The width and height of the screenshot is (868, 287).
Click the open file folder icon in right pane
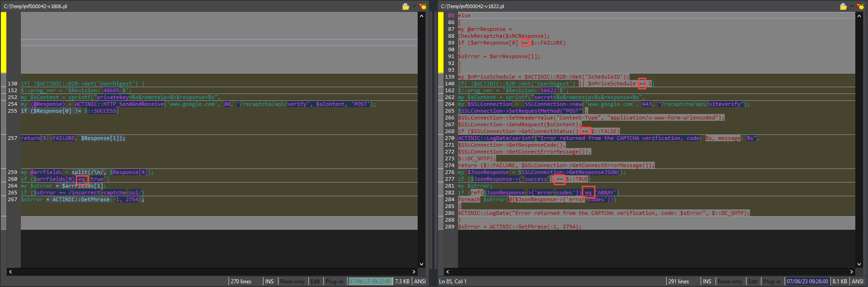click(x=843, y=6)
